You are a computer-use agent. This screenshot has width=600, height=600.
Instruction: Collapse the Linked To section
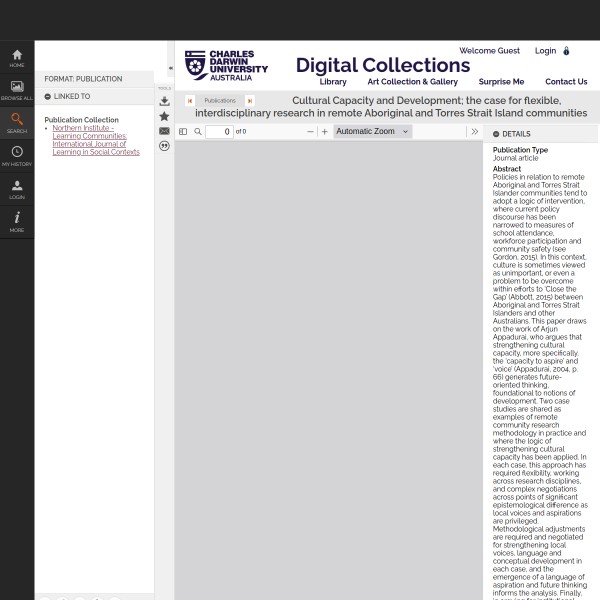click(48, 97)
